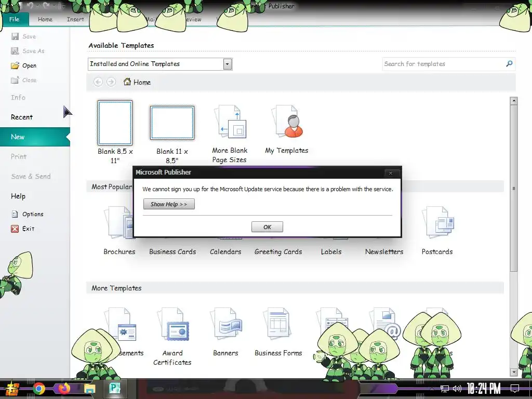The height and width of the screenshot is (399, 532).
Task: Click Save As in the File menu
Action: [28, 51]
